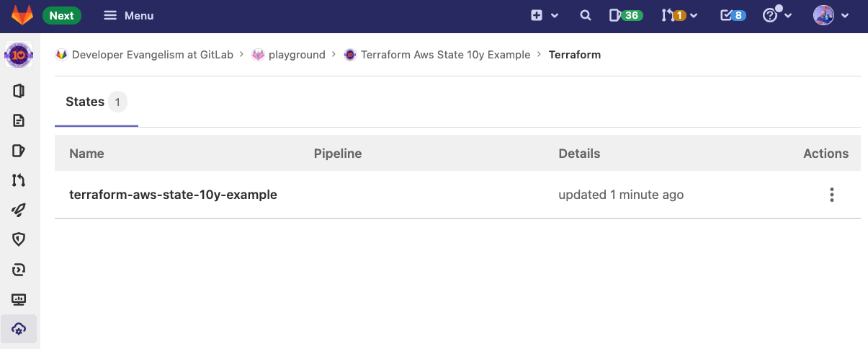This screenshot has height=349, width=868.
Task: Click the States count badge 1
Action: click(x=117, y=102)
